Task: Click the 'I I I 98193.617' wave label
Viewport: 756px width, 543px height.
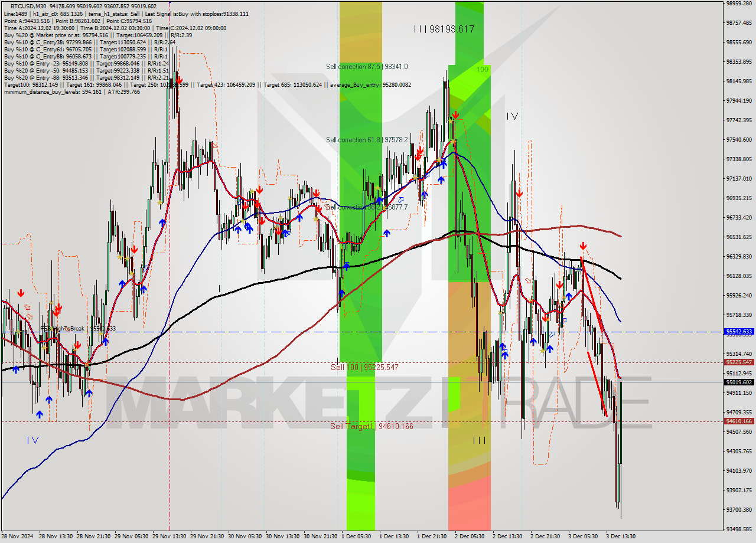Action: (x=444, y=29)
